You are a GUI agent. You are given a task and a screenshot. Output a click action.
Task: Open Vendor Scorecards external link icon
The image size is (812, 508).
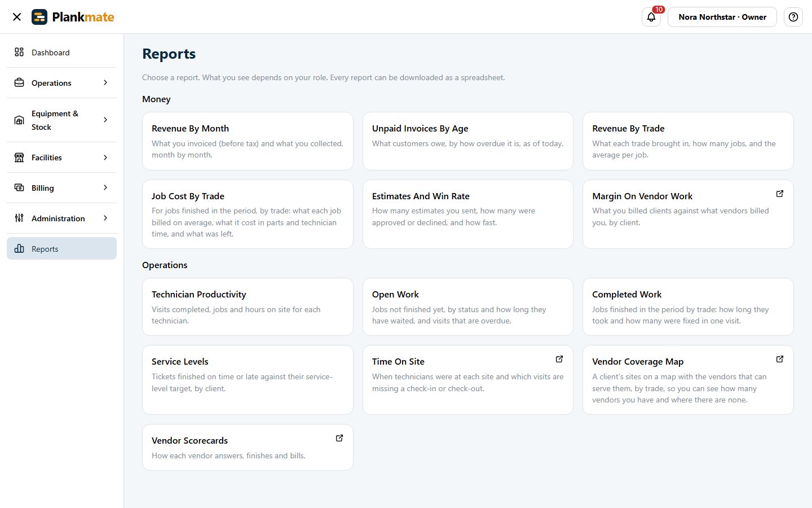[339, 438]
